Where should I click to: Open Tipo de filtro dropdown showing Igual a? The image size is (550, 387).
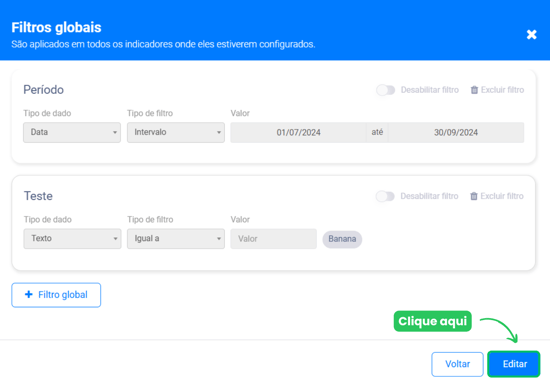(176, 239)
